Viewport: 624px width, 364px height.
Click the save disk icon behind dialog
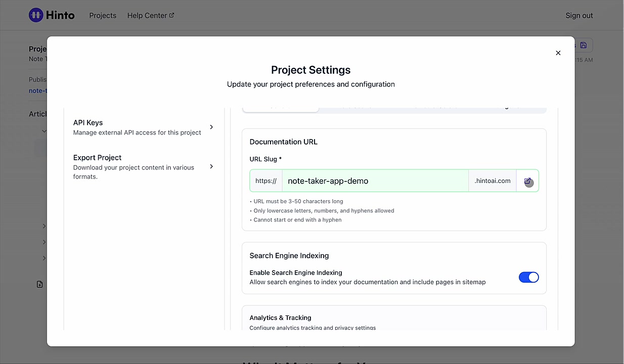583,45
